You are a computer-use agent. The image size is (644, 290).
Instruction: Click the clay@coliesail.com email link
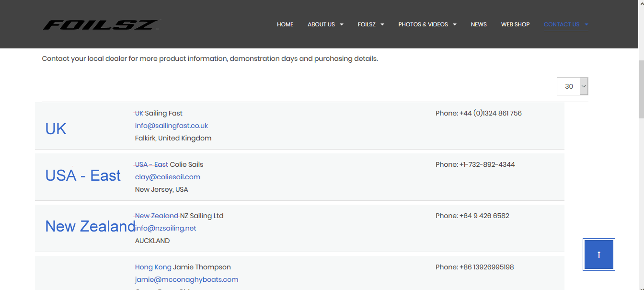tap(168, 177)
